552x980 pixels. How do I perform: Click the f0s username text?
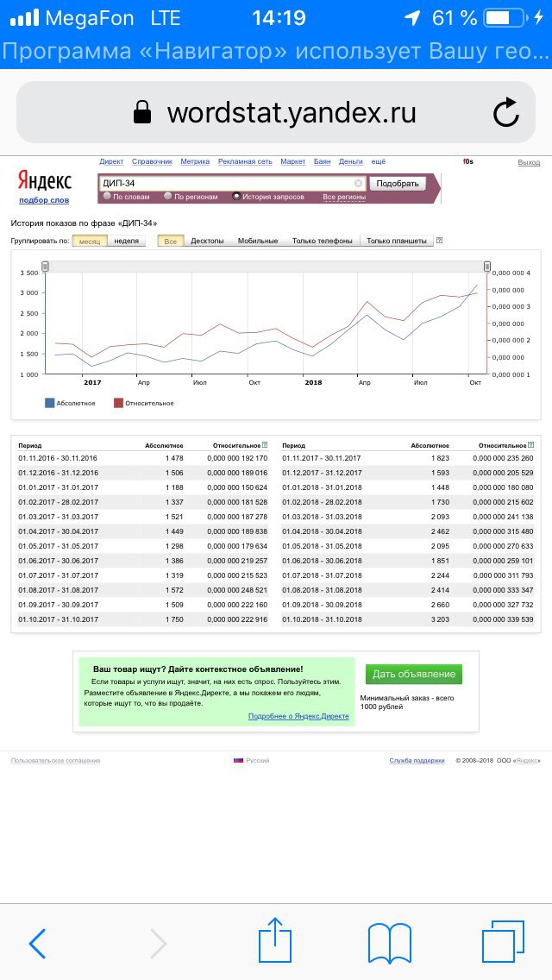(468, 162)
